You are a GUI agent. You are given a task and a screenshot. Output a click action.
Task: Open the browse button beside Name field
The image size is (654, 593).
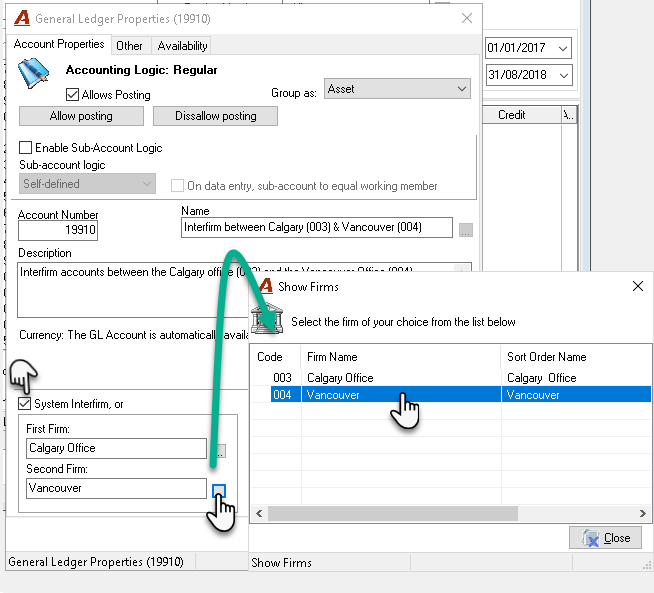coord(465,230)
